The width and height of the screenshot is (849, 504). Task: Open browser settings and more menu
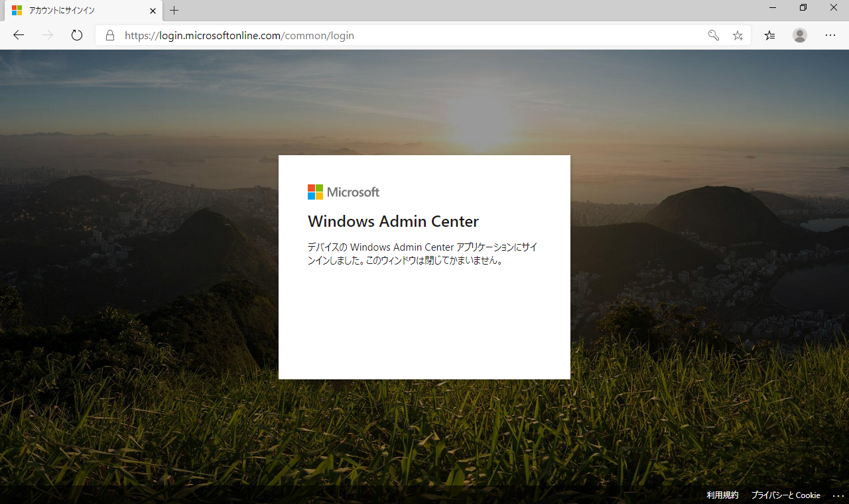coord(830,35)
